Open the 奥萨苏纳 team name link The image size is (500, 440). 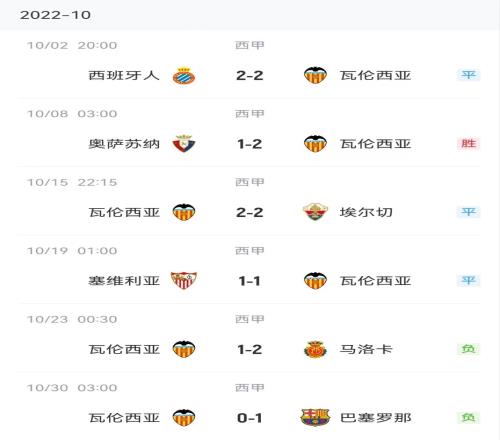(x=124, y=144)
